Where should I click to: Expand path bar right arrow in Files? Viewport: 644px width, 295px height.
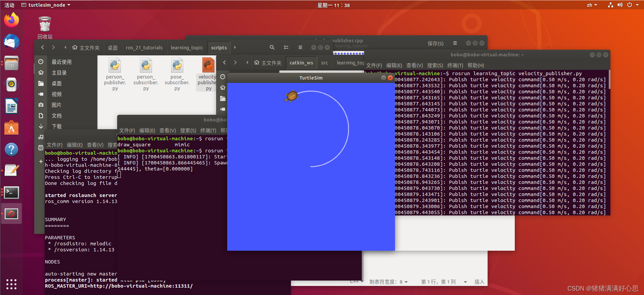[235, 47]
